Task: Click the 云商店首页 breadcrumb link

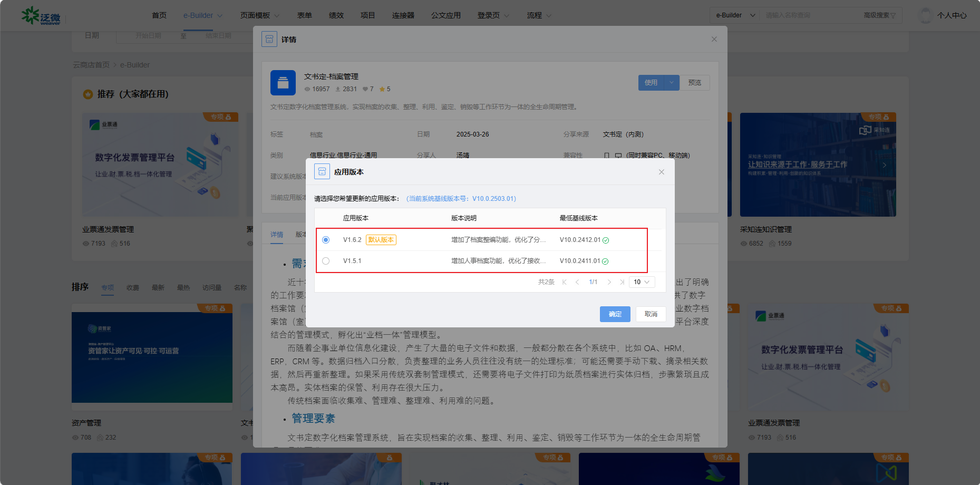Action: pos(91,65)
